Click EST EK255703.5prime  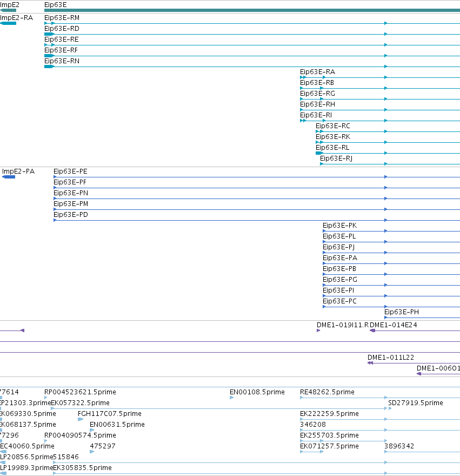coord(329,435)
